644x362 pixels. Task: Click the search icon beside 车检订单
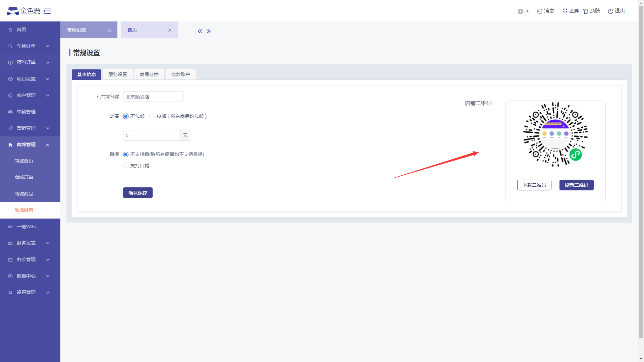click(x=10, y=46)
